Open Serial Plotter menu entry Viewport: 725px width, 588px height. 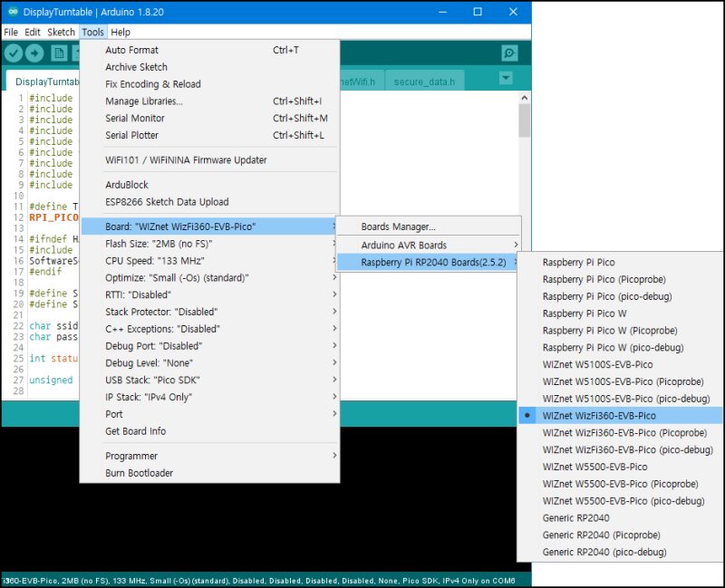[210, 135]
